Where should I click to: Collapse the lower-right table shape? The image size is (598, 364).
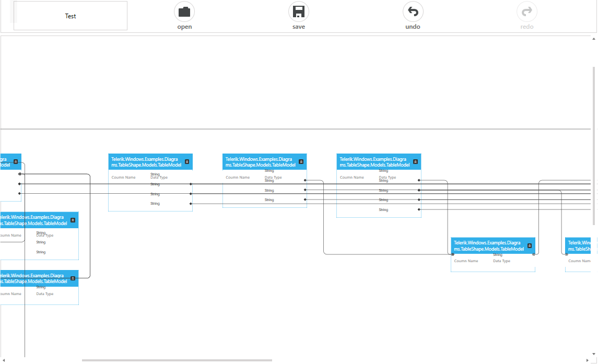click(x=530, y=246)
